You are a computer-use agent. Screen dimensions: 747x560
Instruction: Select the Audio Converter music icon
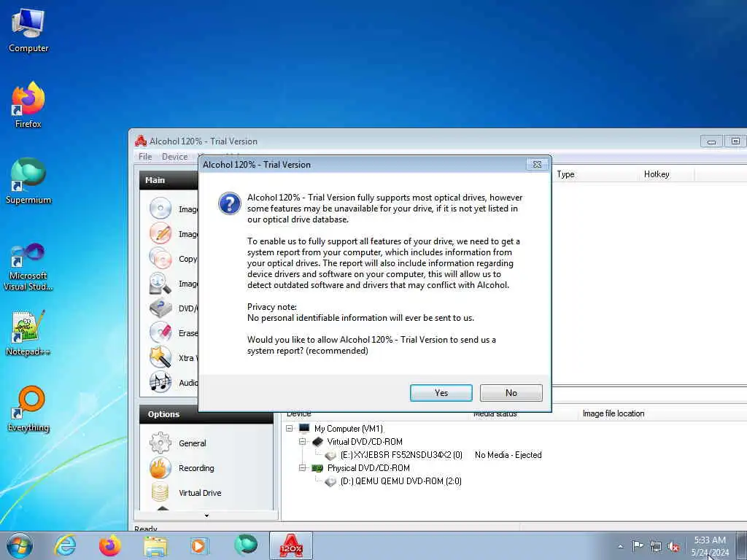point(160,382)
